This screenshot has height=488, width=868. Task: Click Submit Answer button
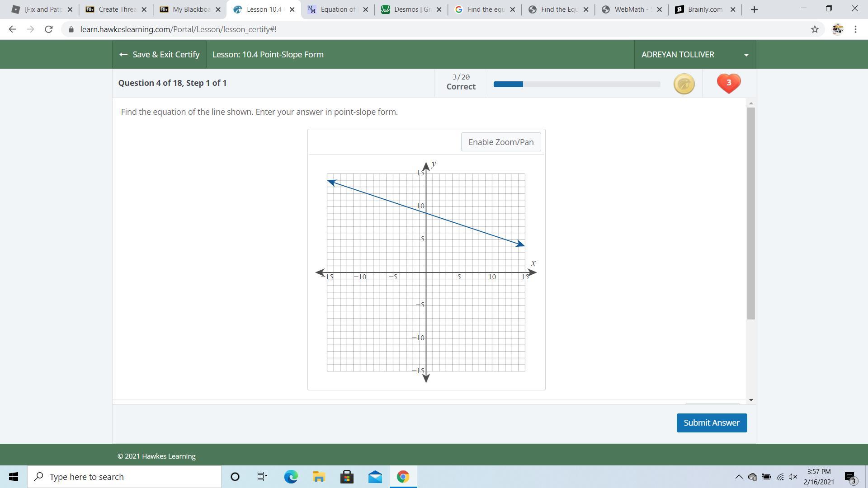click(x=711, y=423)
